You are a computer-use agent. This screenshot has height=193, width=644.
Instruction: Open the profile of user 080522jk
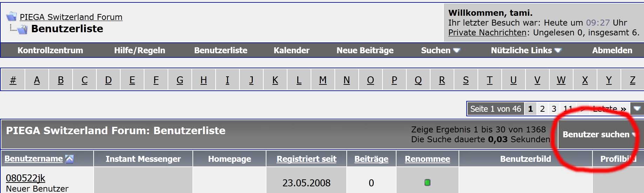click(26, 178)
